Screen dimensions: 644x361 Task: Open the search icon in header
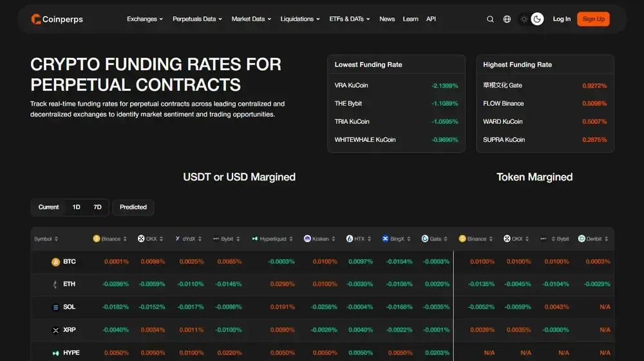[490, 19]
